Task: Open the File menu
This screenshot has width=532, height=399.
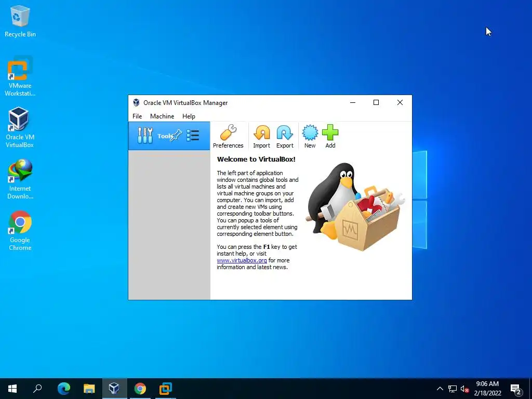Action: (x=137, y=116)
